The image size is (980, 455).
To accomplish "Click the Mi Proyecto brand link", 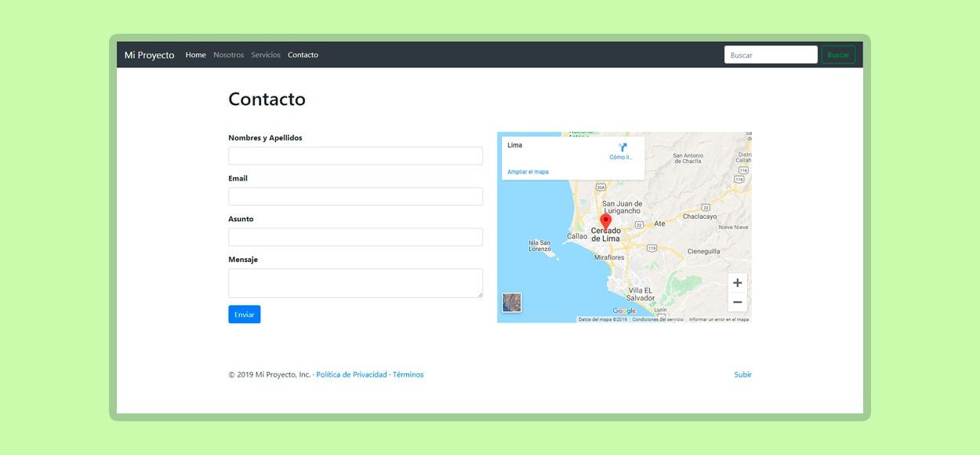I will tap(149, 55).
